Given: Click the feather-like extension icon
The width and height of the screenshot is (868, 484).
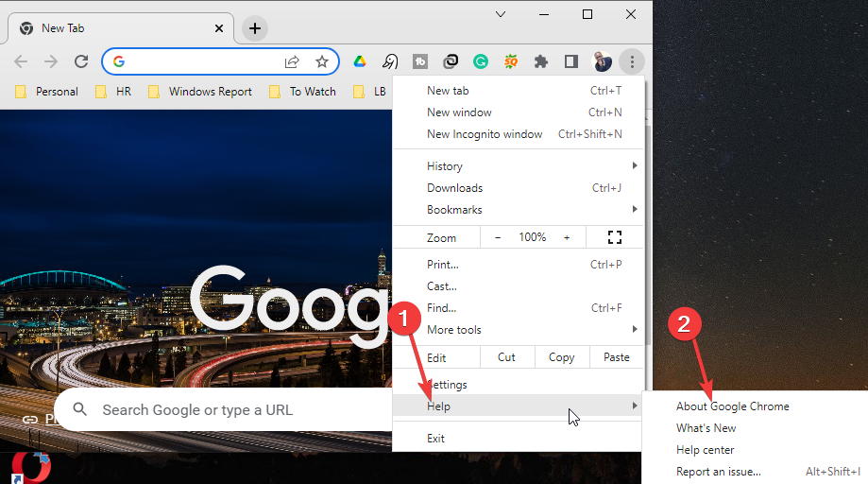Looking at the screenshot, I should coord(390,61).
